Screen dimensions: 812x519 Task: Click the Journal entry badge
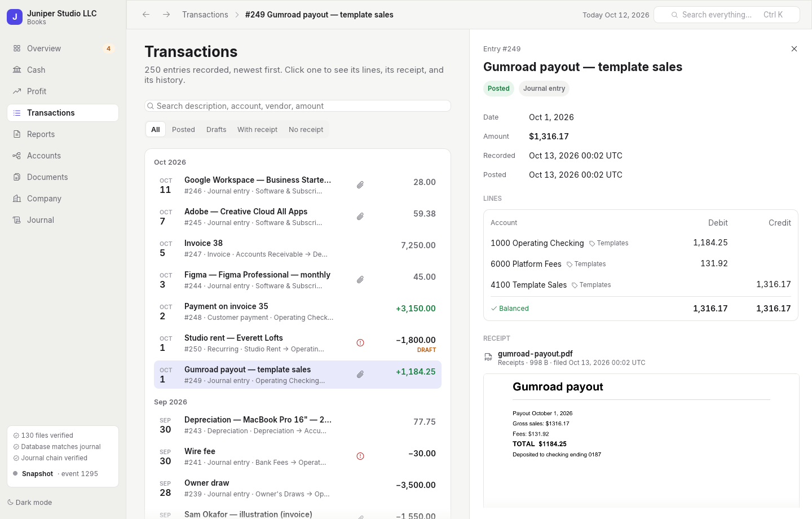tap(544, 89)
